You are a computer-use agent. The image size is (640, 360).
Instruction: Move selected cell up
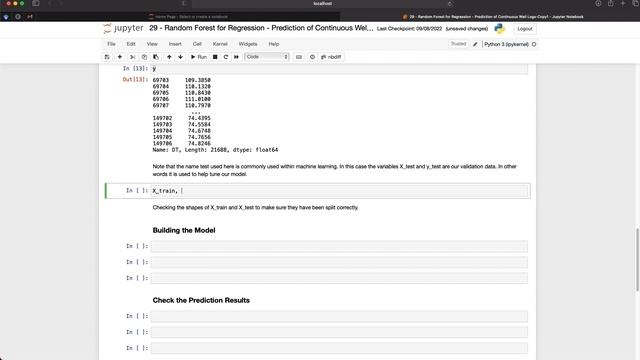coord(169,57)
